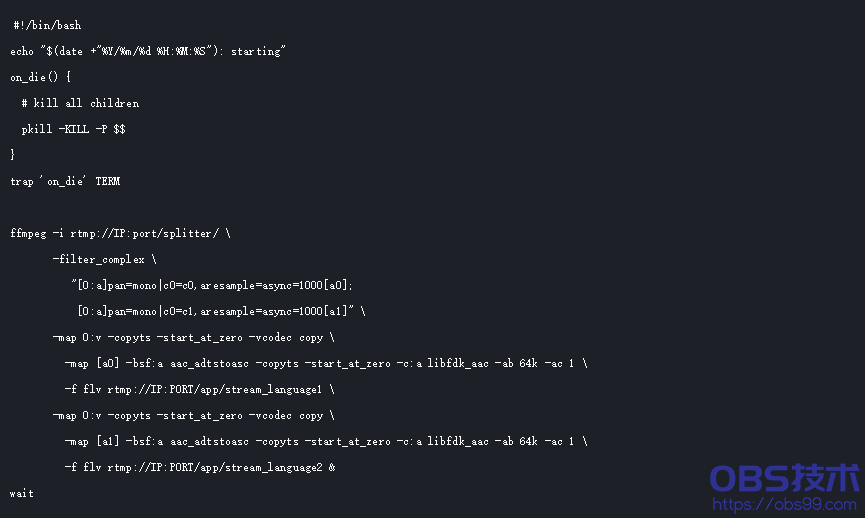Screen dimensions: 865x519
Task: Click the echo date starting line
Action: [x=148, y=51]
